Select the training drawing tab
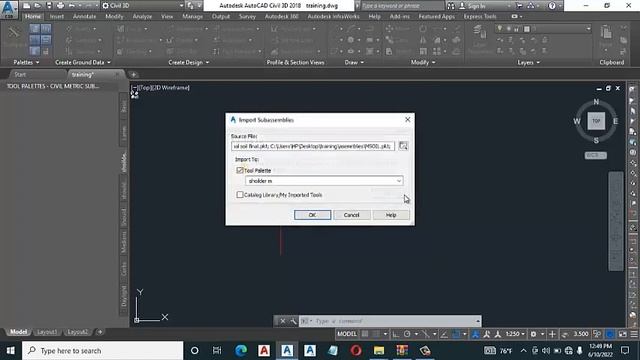 82,75
